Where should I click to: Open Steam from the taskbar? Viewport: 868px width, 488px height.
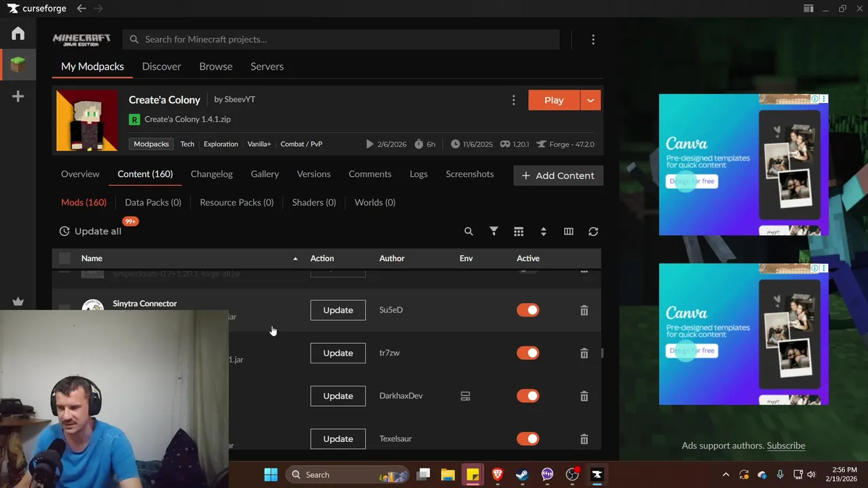(522, 474)
